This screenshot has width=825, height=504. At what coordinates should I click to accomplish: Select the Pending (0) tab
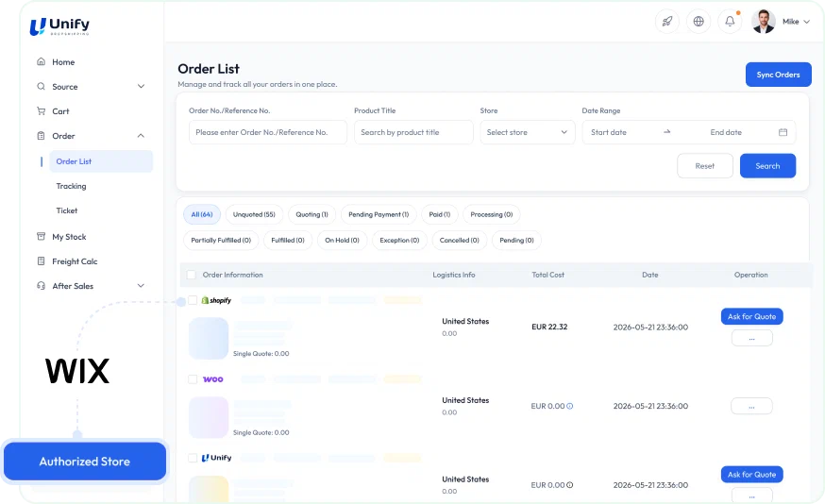(516, 240)
